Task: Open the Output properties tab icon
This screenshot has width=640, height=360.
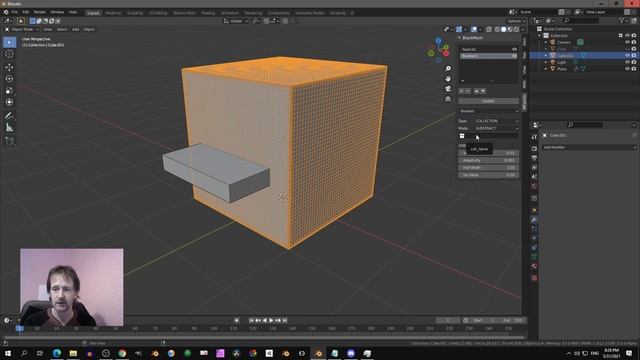Action: coord(534,158)
